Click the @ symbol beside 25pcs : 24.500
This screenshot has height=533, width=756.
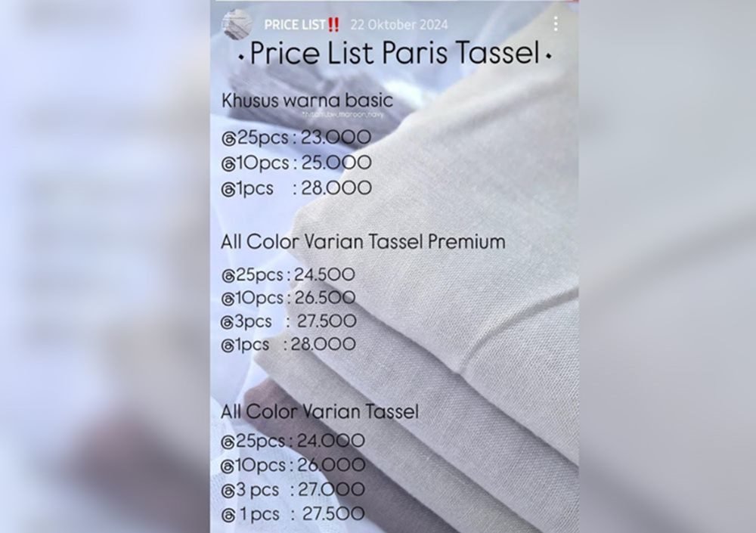228,274
